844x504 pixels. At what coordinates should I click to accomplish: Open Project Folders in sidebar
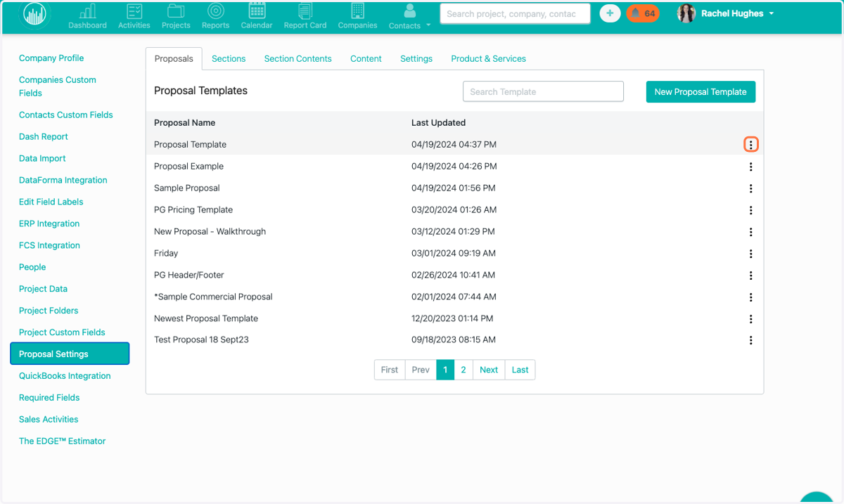(x=49, y=311)
